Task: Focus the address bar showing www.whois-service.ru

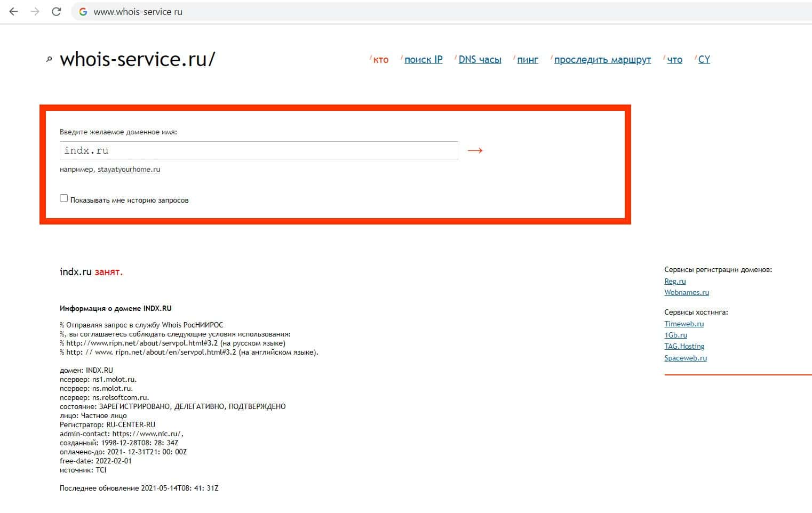Action: [x=443, y=12]
